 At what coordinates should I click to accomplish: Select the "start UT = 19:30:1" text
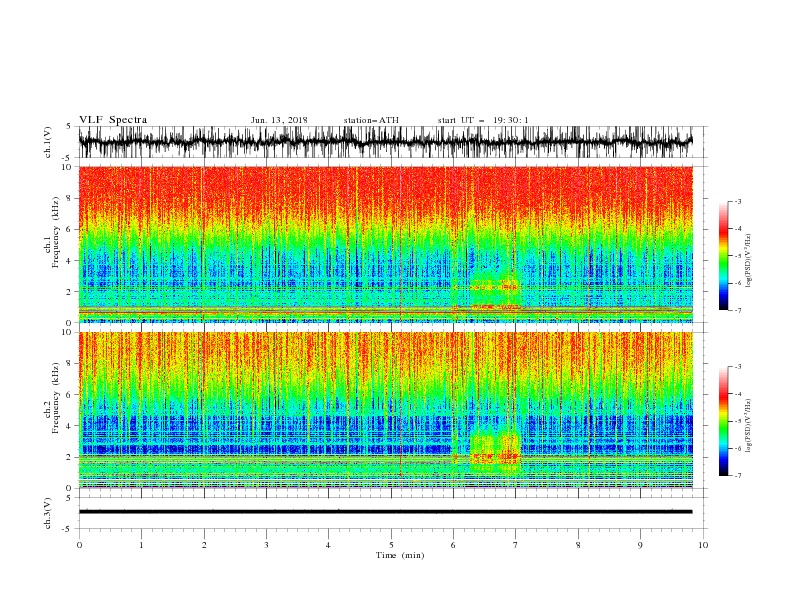483,120
